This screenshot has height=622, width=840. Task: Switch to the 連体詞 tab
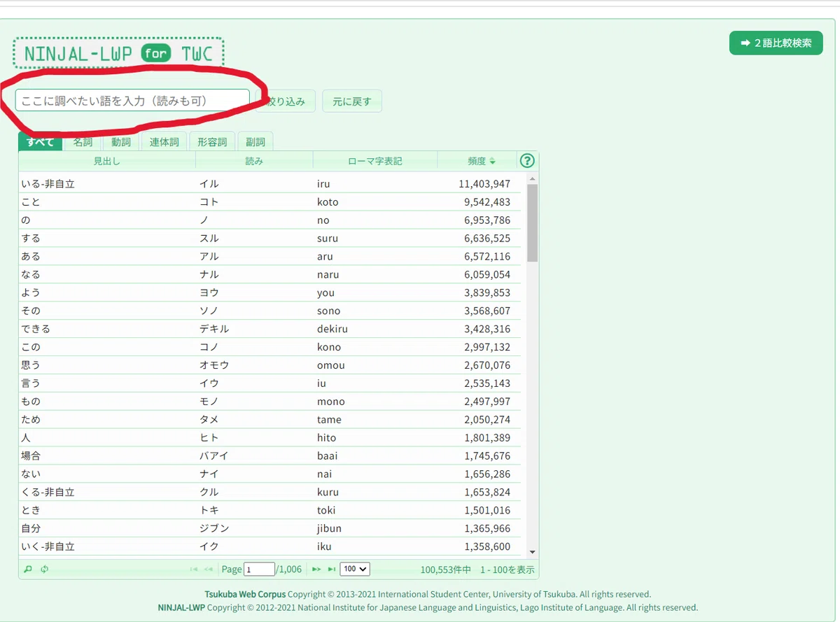click(164, 141)
